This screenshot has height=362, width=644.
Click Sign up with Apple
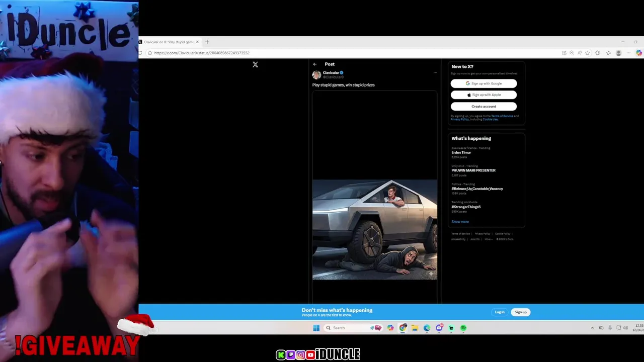click(x=484, y=95)
